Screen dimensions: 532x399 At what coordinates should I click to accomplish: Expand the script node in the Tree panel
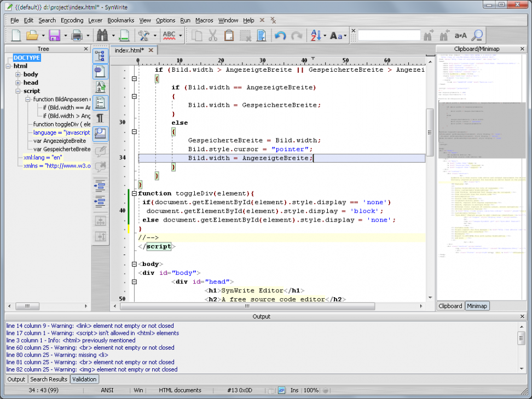pos(17,91)
